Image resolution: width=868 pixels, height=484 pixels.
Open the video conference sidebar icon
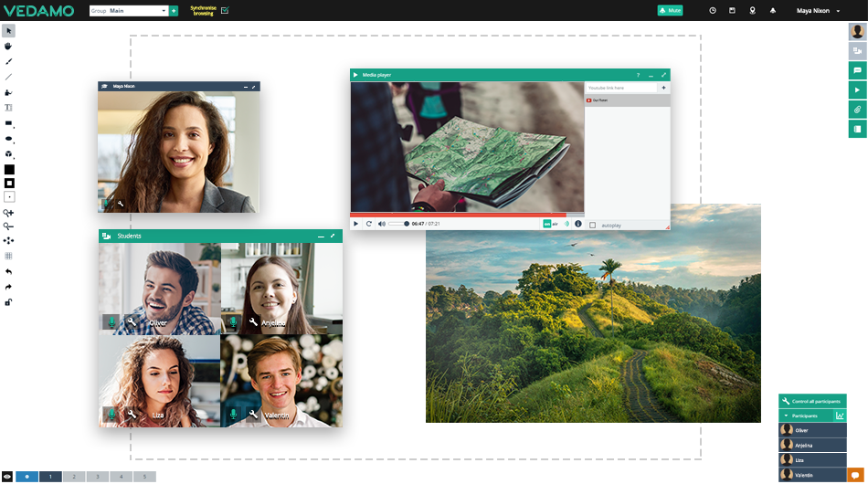(x=857, y=51)
